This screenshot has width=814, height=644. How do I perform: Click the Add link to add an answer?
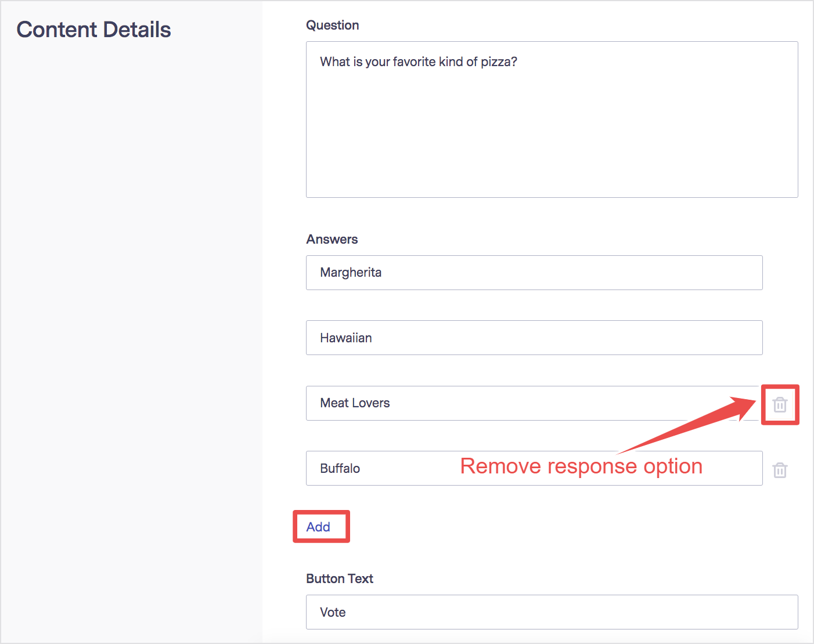pyautogui.click(x=318, y=527)
